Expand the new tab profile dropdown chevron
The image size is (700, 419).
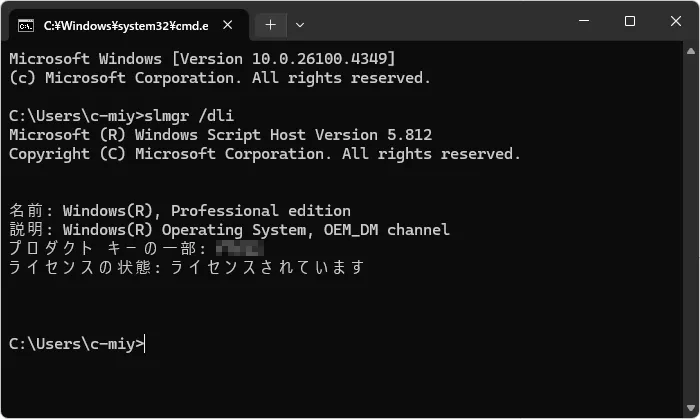coord(300,25)
